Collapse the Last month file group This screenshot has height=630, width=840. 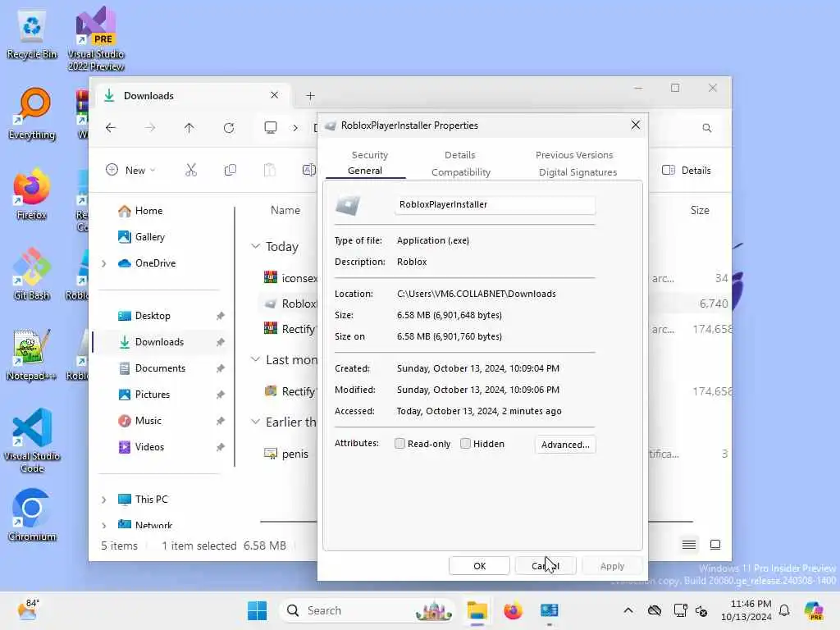(256, 359)
